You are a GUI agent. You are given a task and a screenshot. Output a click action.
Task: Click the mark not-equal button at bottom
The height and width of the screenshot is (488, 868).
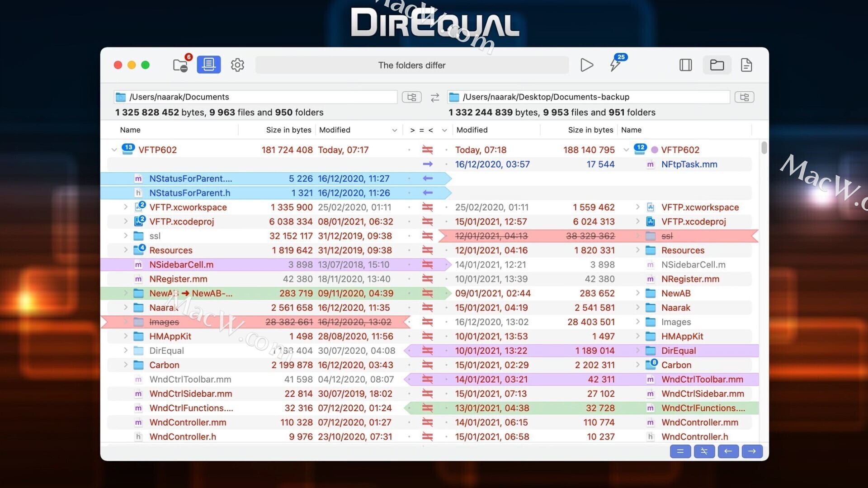704,451
